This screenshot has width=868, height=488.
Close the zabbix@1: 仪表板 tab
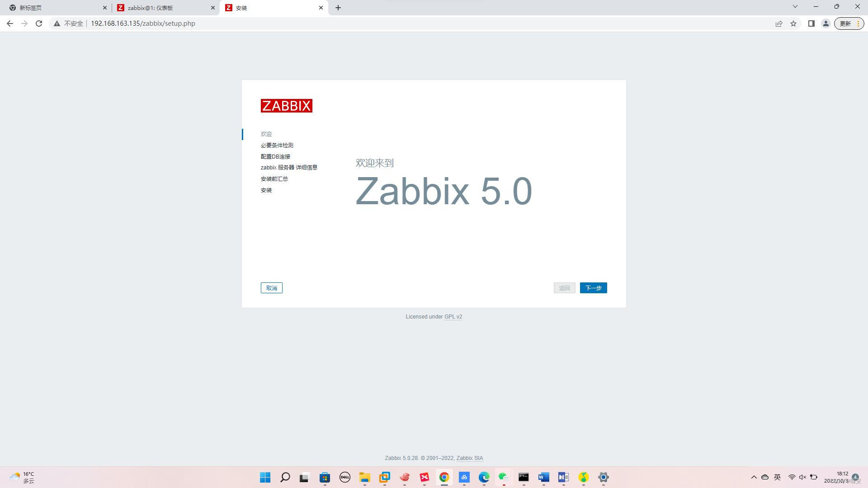pyautogui.click(x=213, y=8)
